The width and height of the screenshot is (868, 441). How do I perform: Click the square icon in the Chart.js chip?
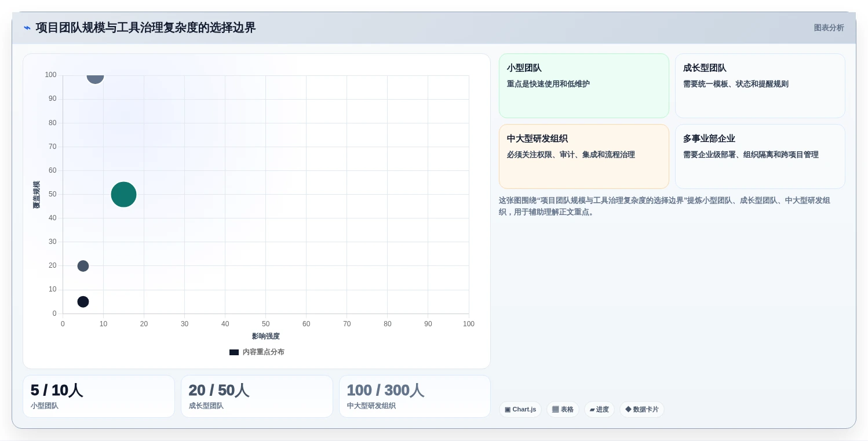[508, 410]
